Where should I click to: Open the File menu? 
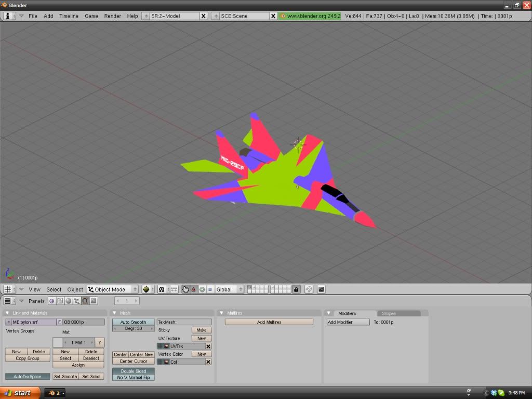click(33, 16)
